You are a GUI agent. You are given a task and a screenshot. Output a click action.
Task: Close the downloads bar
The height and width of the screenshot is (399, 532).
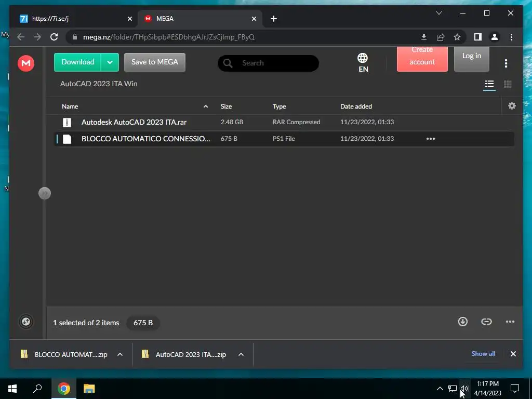pos(513,354)
